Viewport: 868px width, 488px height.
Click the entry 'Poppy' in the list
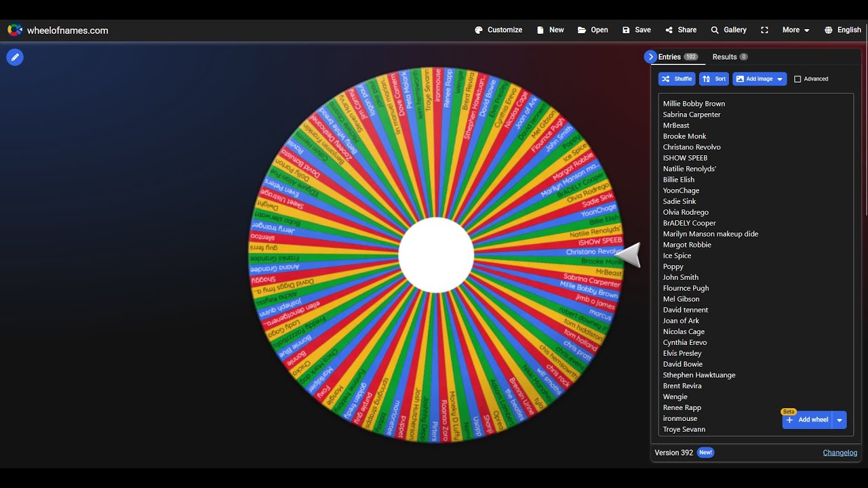pyautogui.click(x=673, y=266)
